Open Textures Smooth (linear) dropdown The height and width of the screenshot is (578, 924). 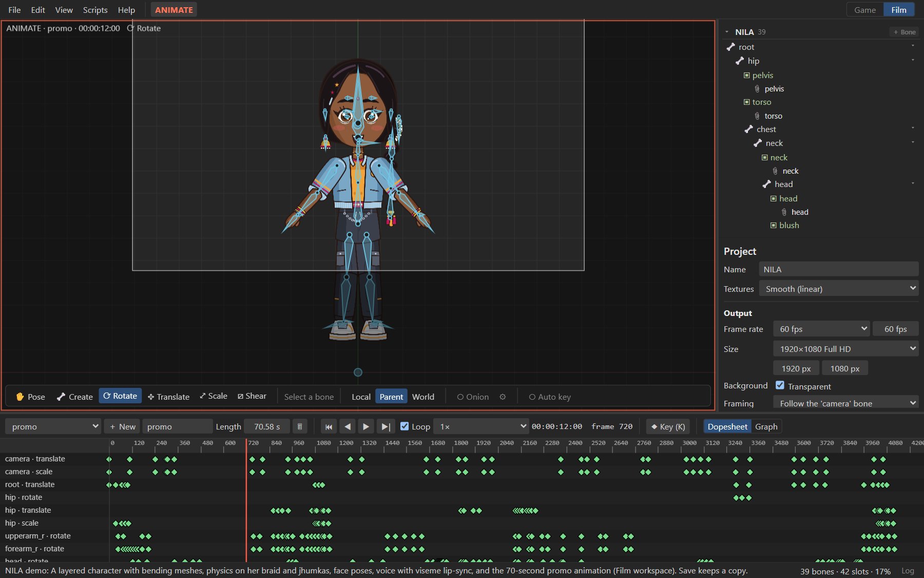(839, 289)
